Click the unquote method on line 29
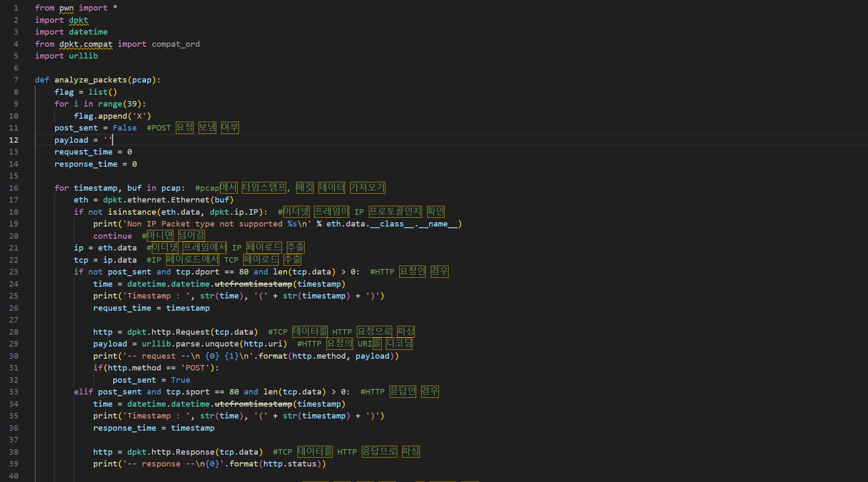Image resolution: width=868 pixels, height=482 pixels. click(x=222, y=344)
